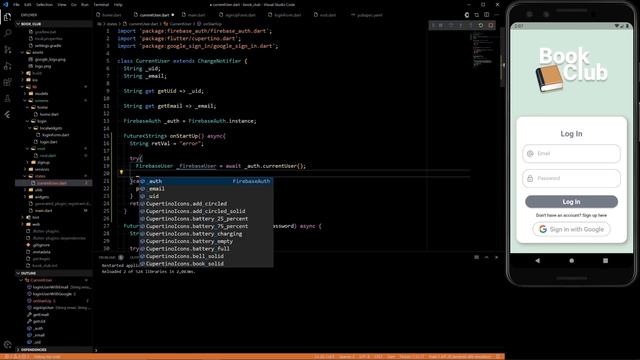Choose CupertinoIcons.bell_solid suggestion
This screenshot has height=360, width=640.
coord(206,256)
